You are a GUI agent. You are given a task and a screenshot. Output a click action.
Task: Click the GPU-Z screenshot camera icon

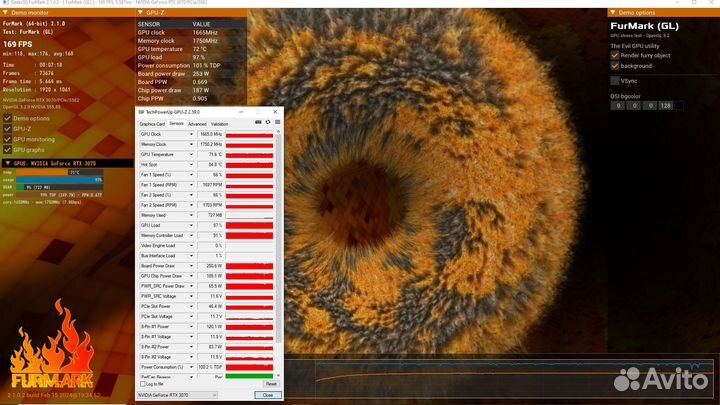coord(258,122)
